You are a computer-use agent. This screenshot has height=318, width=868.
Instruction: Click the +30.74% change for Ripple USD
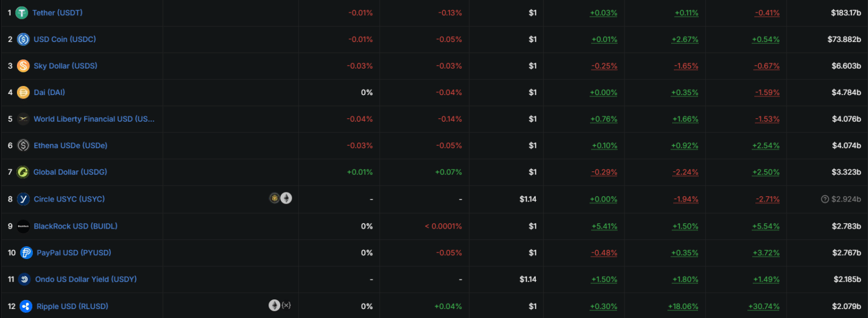(x=764, y=306)
